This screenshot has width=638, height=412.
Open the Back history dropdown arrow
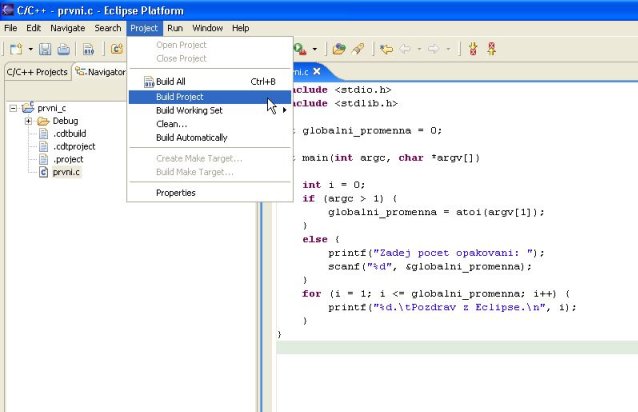419,49
